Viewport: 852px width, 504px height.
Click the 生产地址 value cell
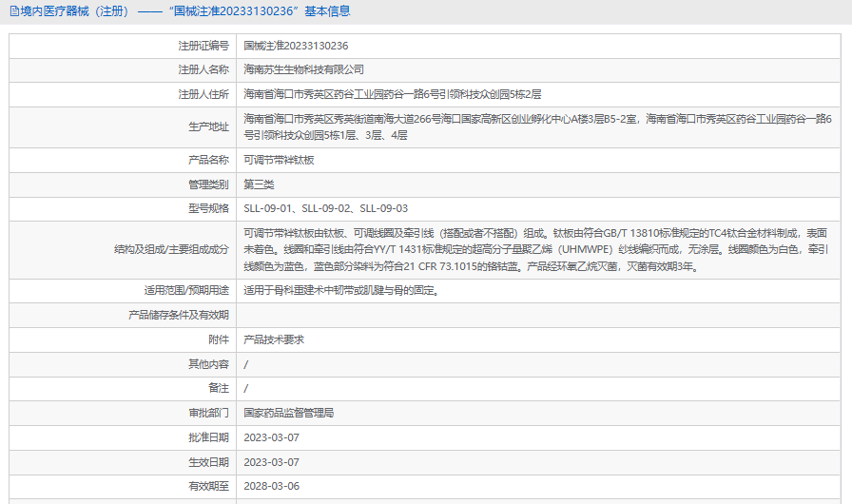click(538, 127)
